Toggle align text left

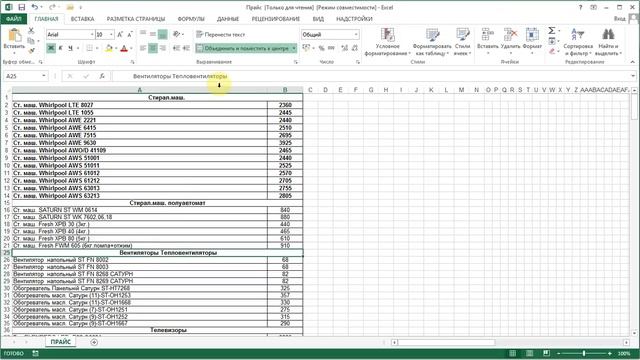143,48
